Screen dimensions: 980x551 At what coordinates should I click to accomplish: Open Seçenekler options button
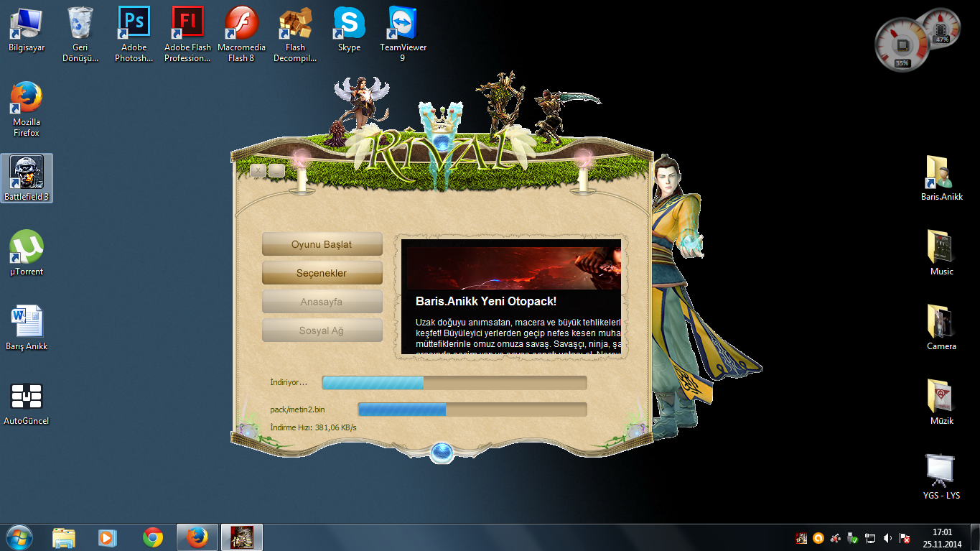coord(322,273)
